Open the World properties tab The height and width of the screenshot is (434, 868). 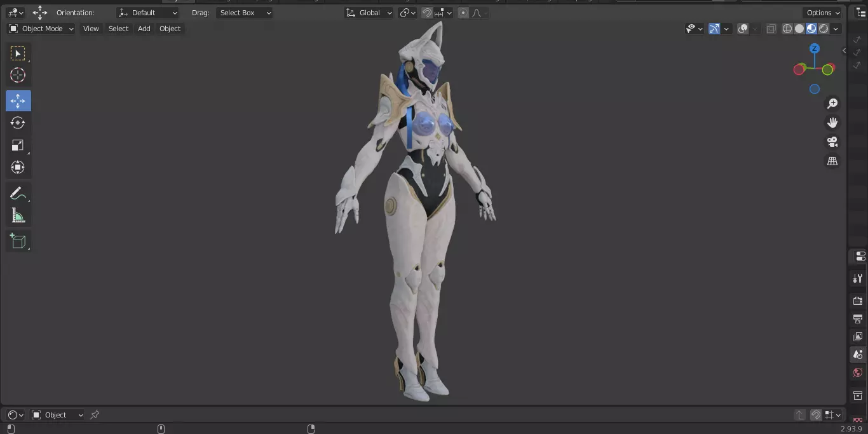pyautogui.click(x=858, y=372)
